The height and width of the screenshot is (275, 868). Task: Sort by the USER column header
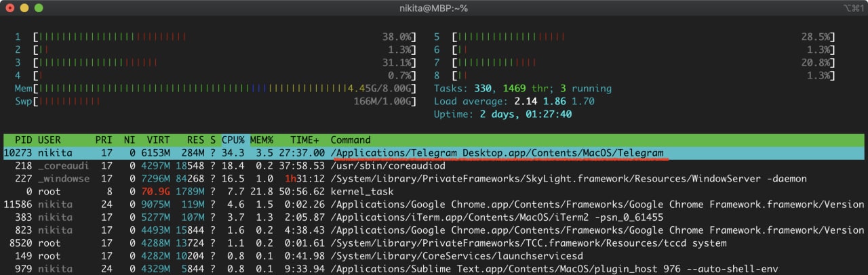click(50, 140)
